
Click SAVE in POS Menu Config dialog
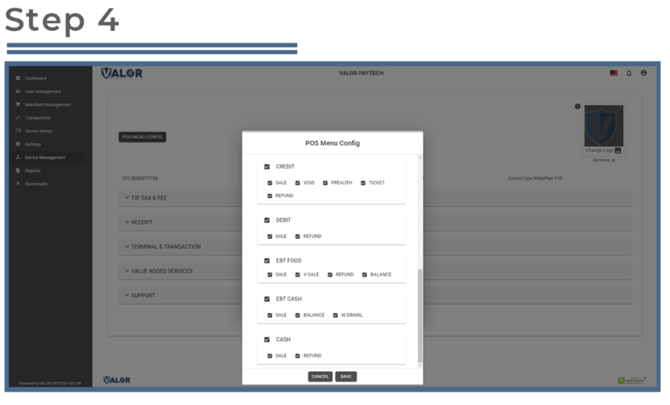(x=346, y=377)
